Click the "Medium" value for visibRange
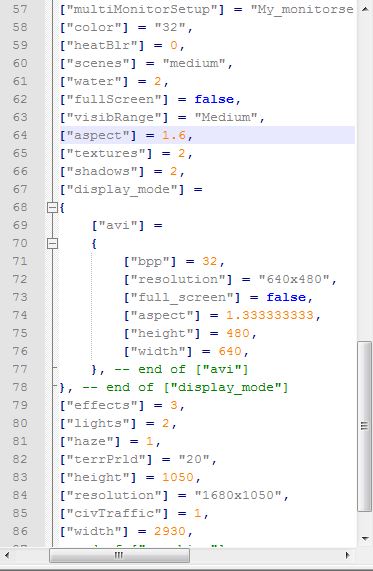 tap(226, 117)
